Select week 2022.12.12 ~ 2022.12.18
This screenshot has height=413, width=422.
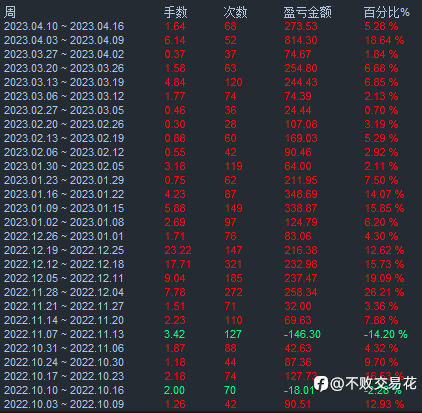coord(64,264)
